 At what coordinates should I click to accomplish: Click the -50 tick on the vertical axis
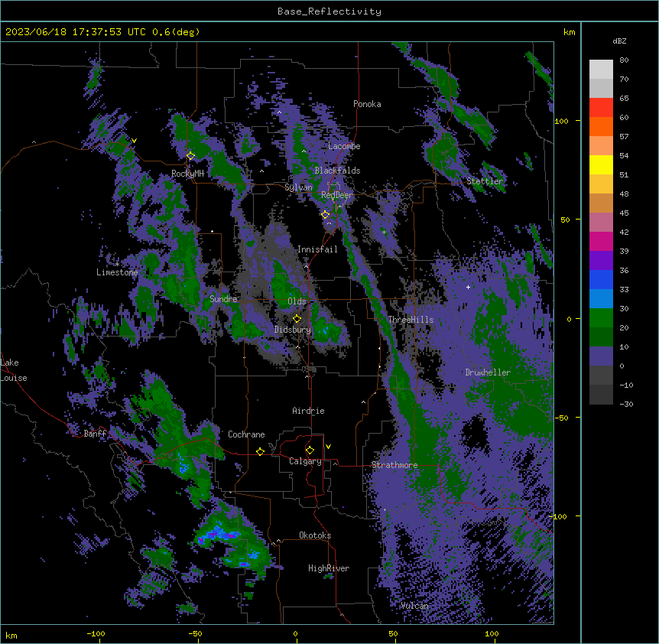tap(561, 418)
